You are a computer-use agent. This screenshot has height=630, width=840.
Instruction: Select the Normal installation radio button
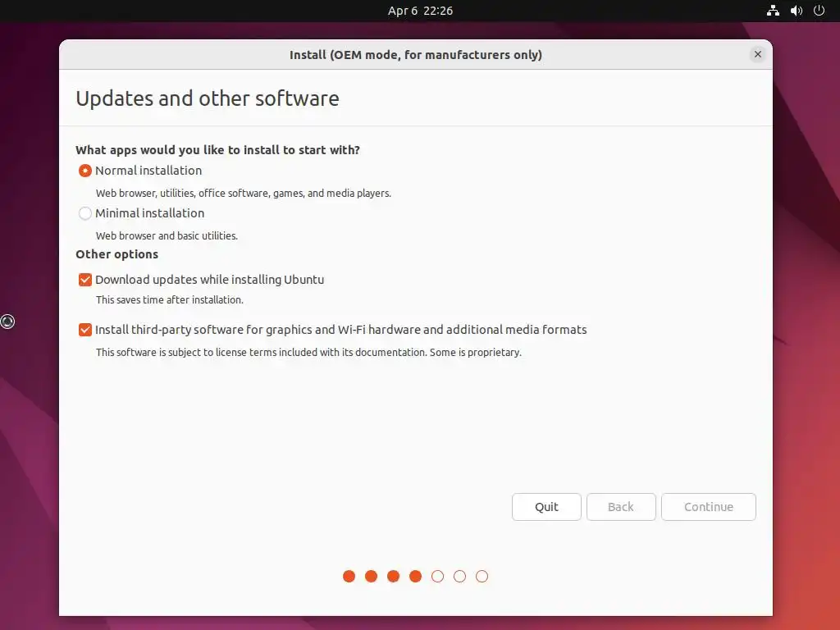coord(85,171)
